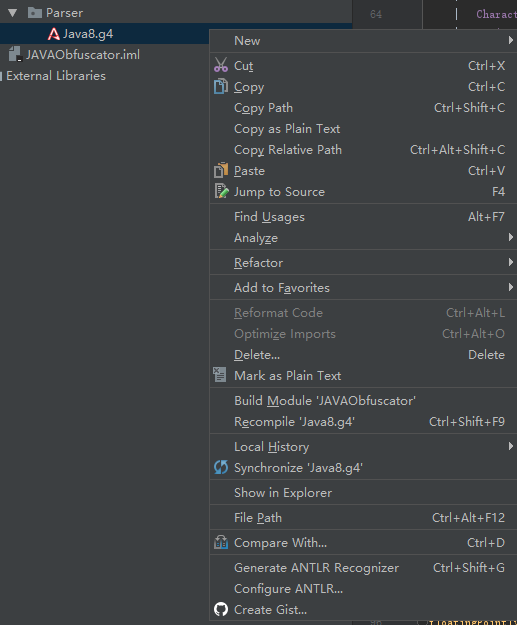Open the Refactor submenu arrow
This screenshot has width=517, height=625.
click(x=511, y=262)
